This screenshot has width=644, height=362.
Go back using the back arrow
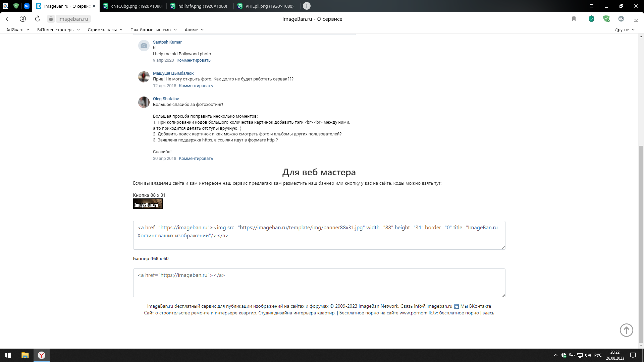point(8,19)
